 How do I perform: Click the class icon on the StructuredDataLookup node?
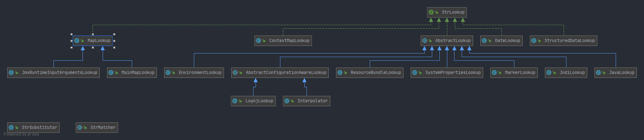(x=534, y=41)
